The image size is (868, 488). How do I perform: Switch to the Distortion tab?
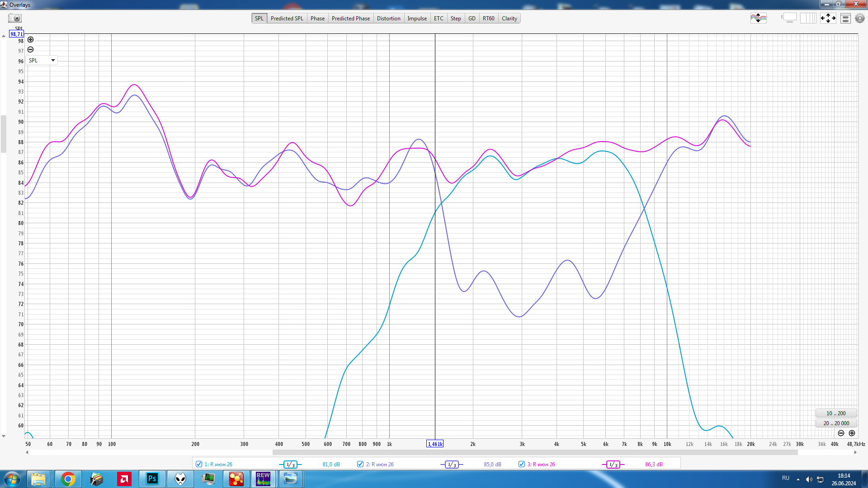[x=388, y=19]
